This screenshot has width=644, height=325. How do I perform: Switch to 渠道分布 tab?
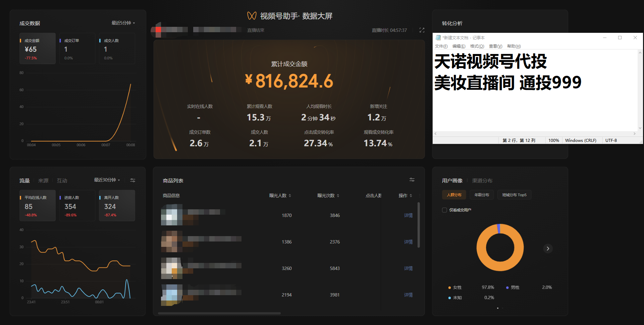pyautogui.click(x=482, y=180)
